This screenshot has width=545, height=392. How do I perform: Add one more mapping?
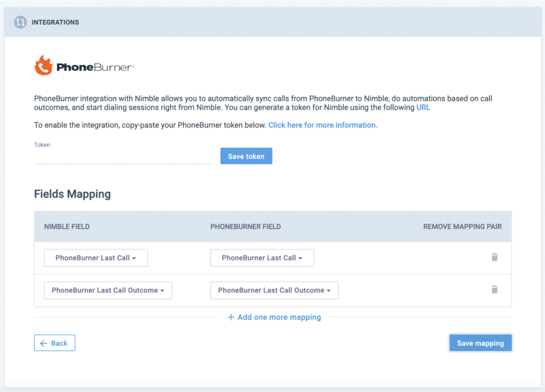click(274, 317)
